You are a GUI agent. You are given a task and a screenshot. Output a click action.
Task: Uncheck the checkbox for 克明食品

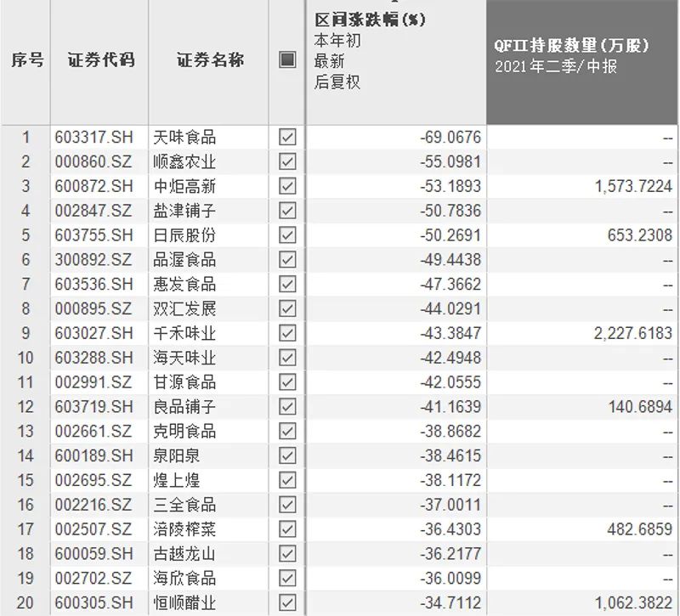(x=287, y=431)
